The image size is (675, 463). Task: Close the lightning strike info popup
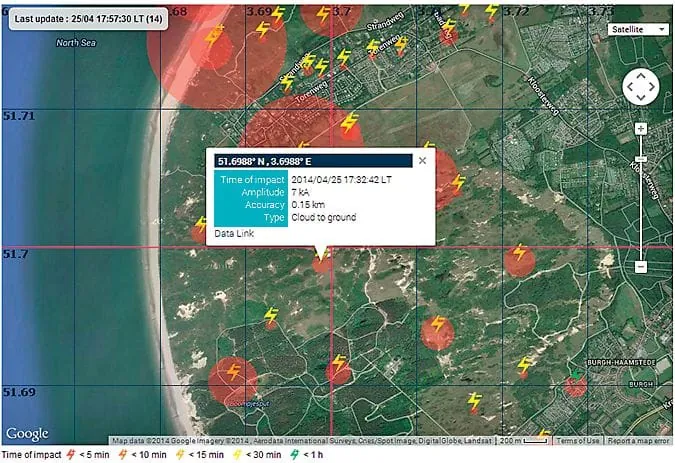click(422, 160)
